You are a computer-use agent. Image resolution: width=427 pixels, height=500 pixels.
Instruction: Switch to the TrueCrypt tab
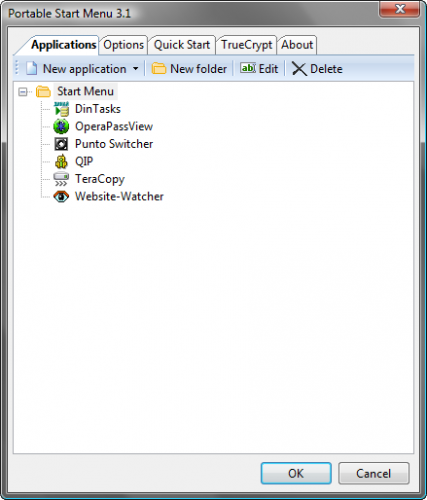247,45
